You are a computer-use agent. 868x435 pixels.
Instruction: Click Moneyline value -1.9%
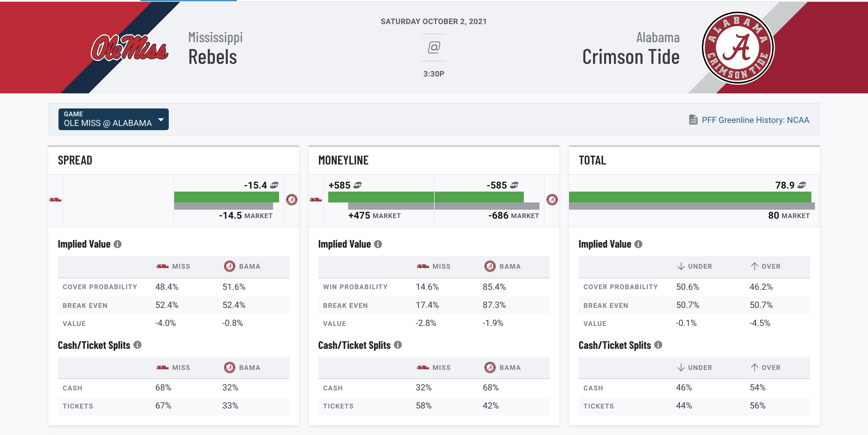coord(493,323)
